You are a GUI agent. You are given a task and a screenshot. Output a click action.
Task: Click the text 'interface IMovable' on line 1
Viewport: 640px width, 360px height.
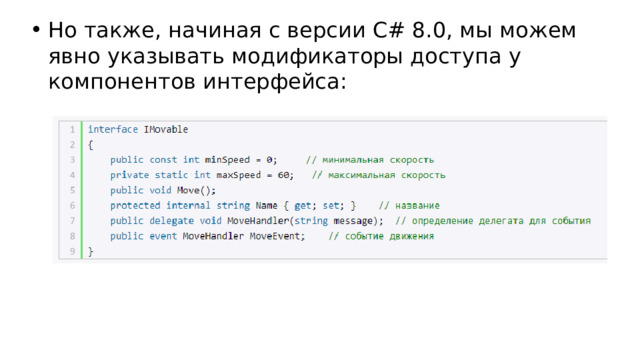138,129
